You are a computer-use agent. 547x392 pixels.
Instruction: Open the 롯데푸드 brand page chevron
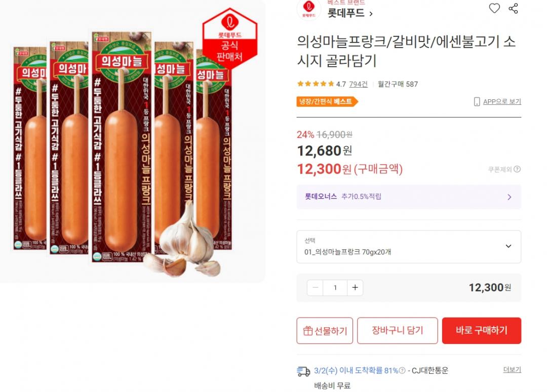coord(371,14)
